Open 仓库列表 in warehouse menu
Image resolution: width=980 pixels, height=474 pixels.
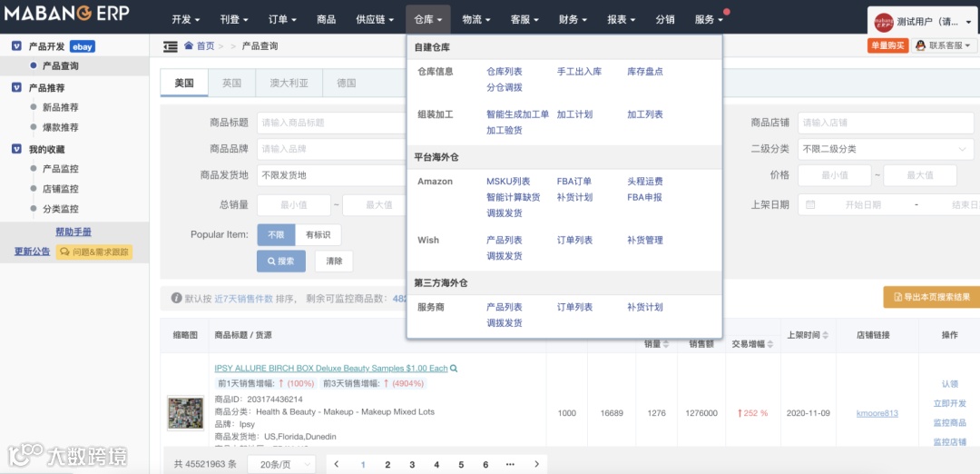click(x=505, y=72)
